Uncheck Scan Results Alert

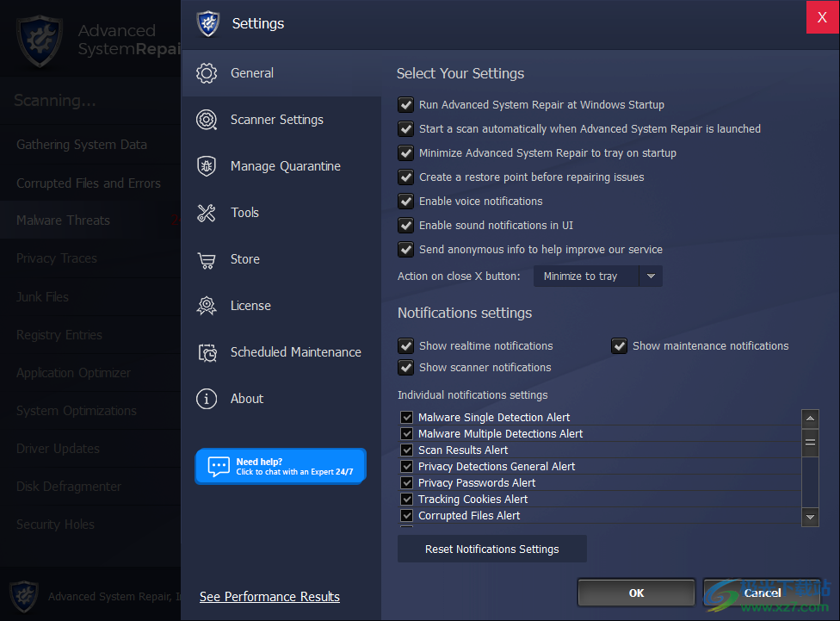tap(406, 450)
